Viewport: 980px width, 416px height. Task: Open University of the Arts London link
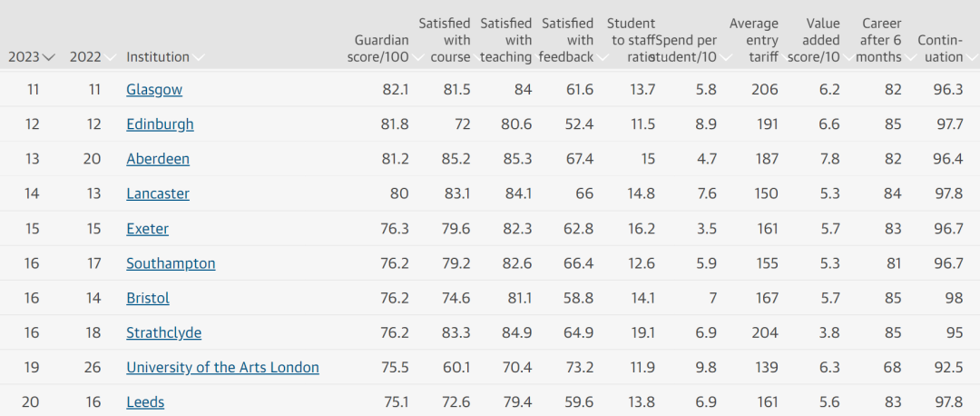point(222,367)
